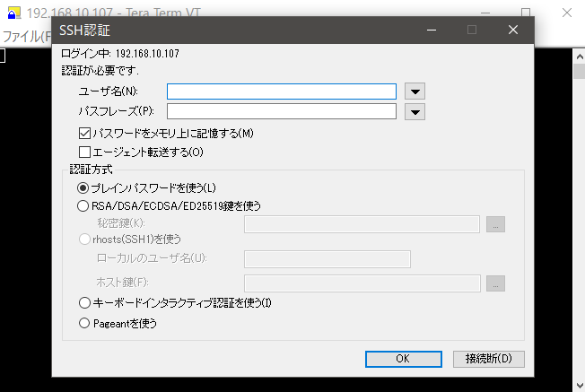Close the SSH認証 dialog
Image resolution: width=585 pixels, height=392 pixels.
pos(513,30)
